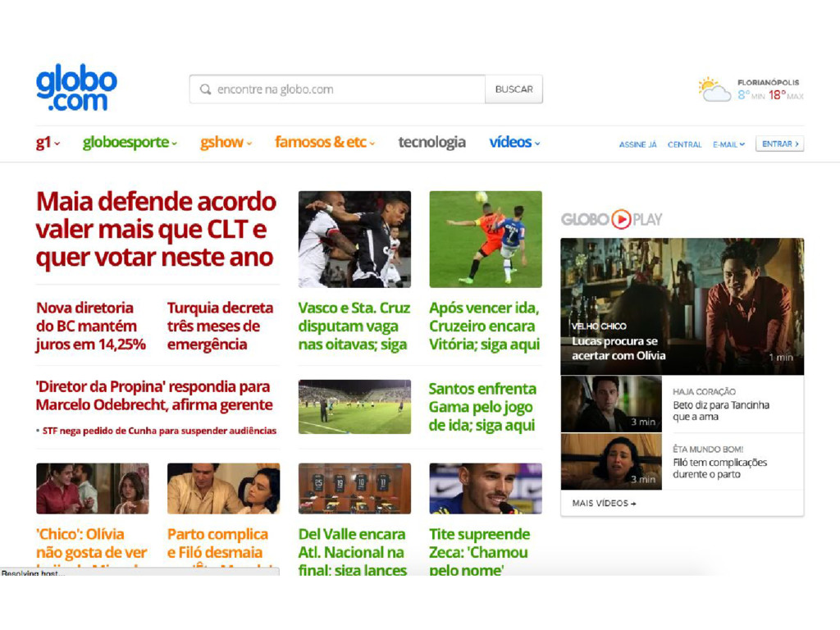Click the globo.com logo
This screenshot has height=630, width=840.
[x=76, y=88]
